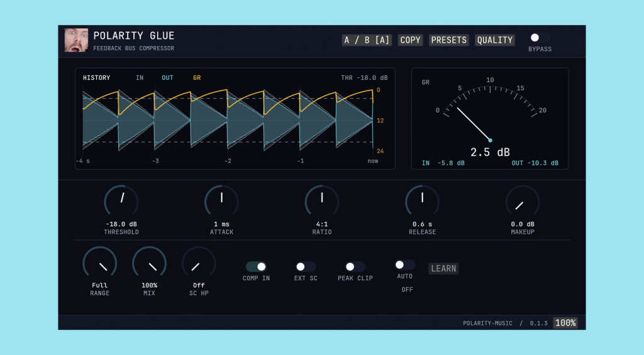Click the 0.1.3 version number
The height and width of the screenshot is (355, 644).
coord(538,324)
